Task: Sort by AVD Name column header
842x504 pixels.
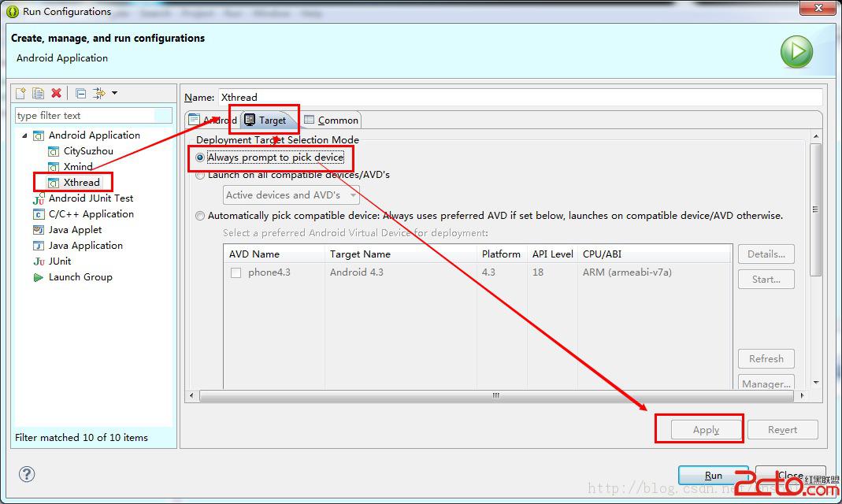Action: [274, 254]
